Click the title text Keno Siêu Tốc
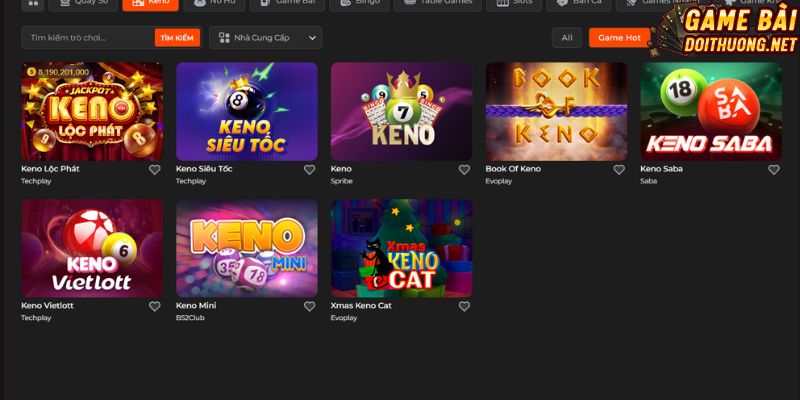 tap(204, 169)
